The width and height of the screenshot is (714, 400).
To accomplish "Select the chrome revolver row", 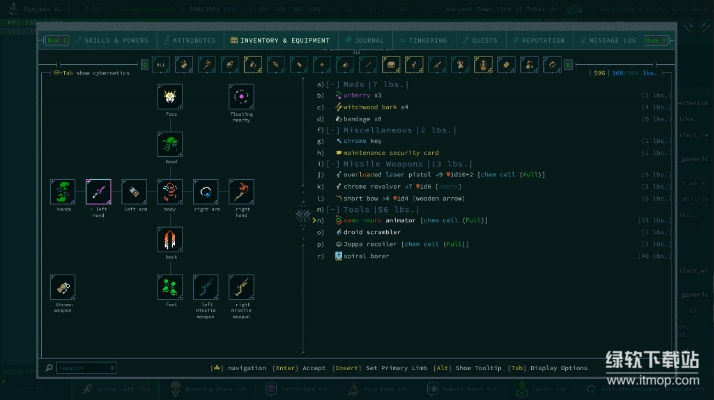I will [494, 187].
